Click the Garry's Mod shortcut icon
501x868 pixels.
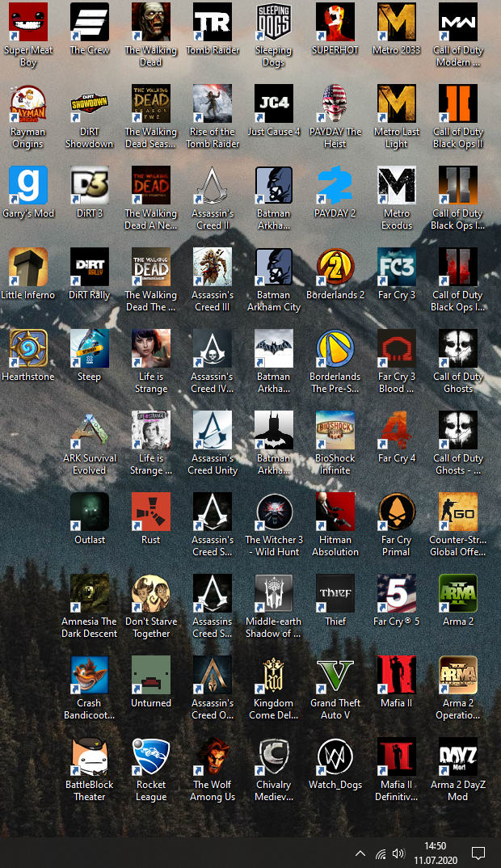[x=28, y=186]
